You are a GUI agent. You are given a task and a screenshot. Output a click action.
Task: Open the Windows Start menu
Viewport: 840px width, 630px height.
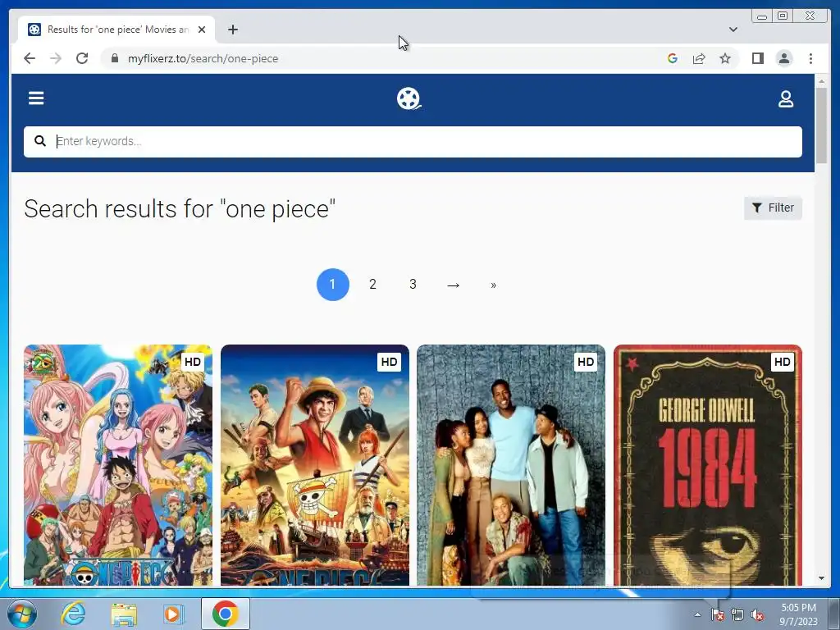click(x=22, y=614)
